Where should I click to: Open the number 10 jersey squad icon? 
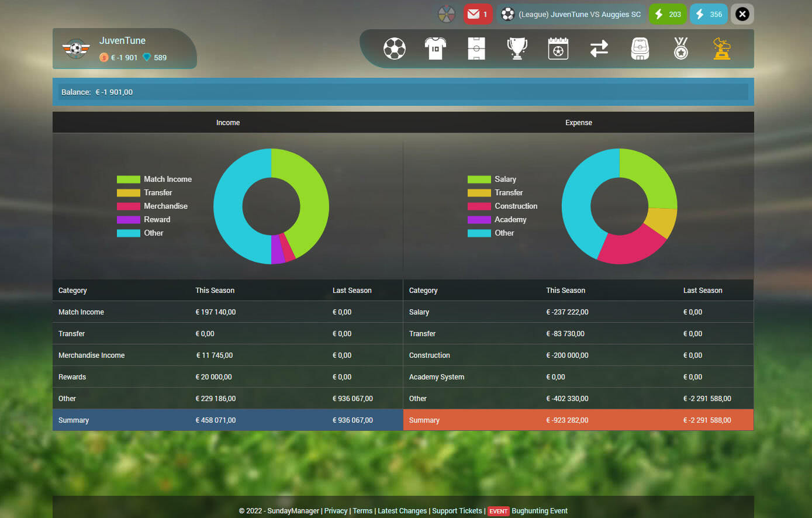pos(435,49)
